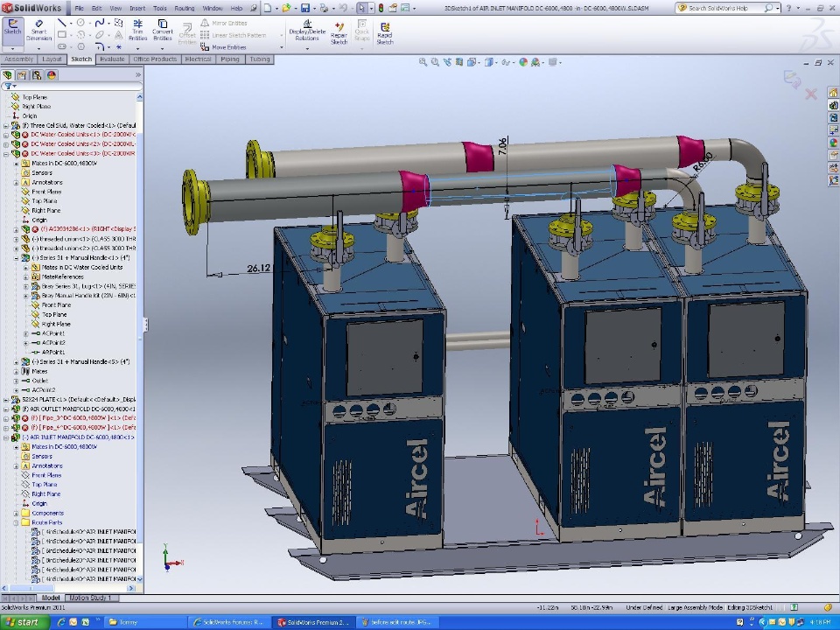Image resolution: width=840 pixels, height=630 pixels.
Task: Click the Internet Explorer quick launch icon
Action: pyautogui.click(x=61, y=622)
